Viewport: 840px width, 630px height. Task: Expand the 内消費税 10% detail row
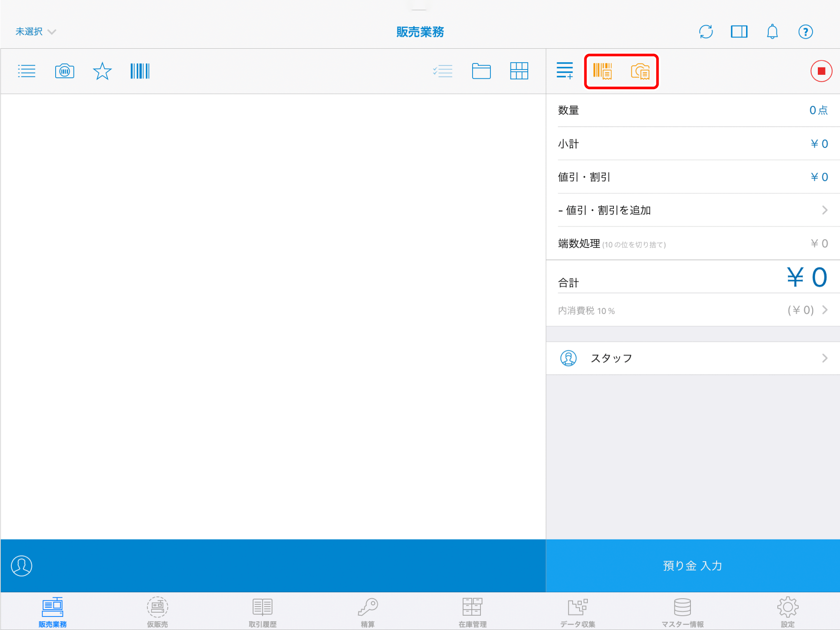click(x=693, y=310)
